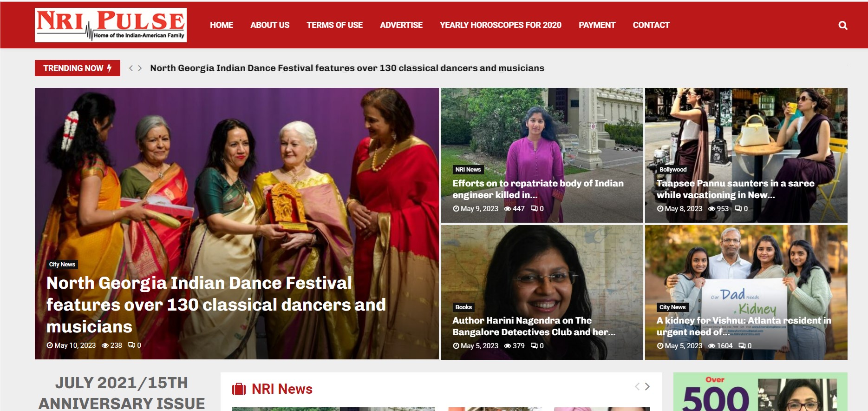
Task: Open the HOME menu item
Action: (x=222, y=25)
